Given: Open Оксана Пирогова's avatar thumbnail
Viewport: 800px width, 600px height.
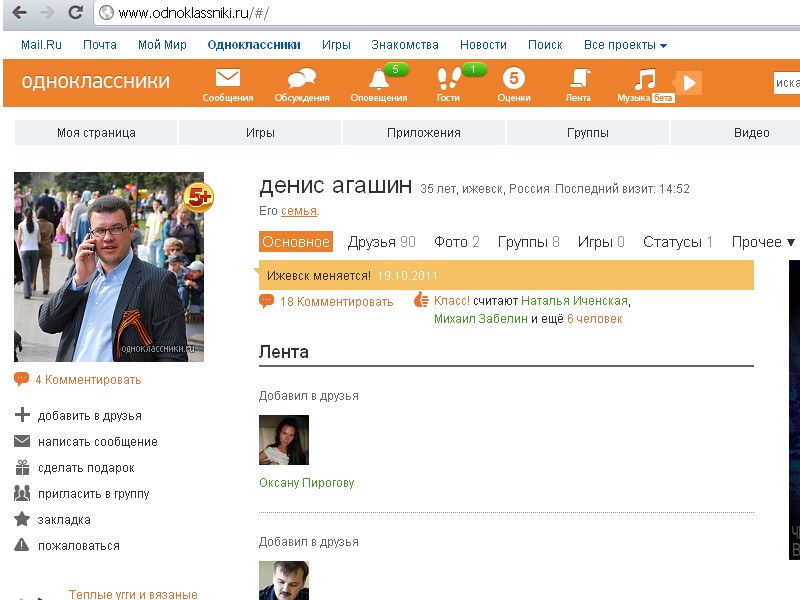Looking at the screenshot, I should point(284,441).
